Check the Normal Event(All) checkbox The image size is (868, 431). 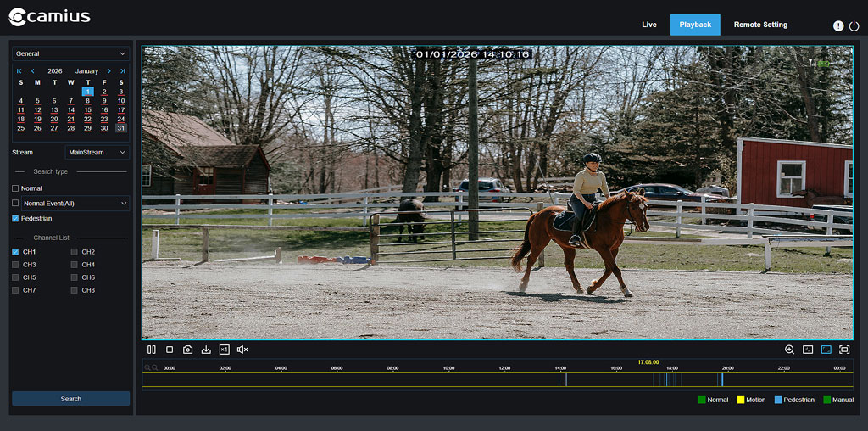click(15, 204)
